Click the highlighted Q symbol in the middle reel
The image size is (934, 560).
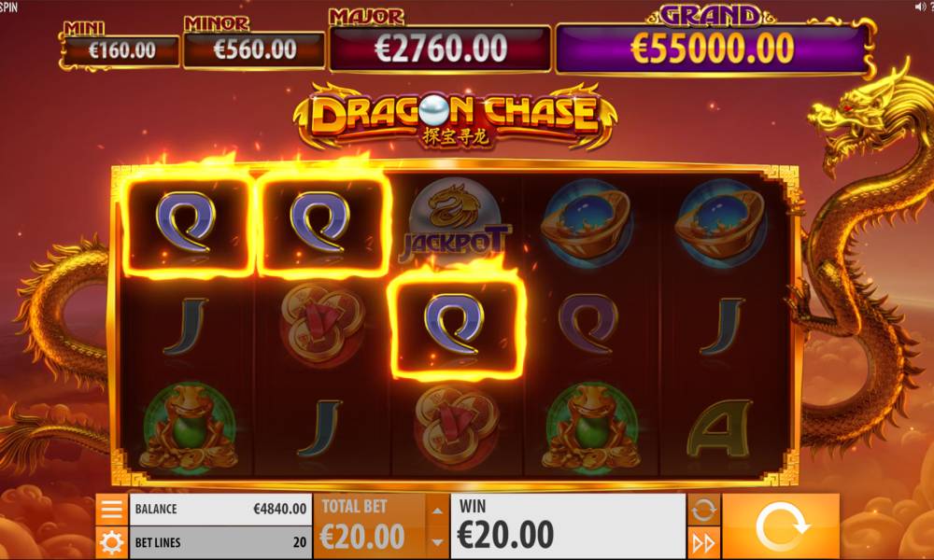457,325
